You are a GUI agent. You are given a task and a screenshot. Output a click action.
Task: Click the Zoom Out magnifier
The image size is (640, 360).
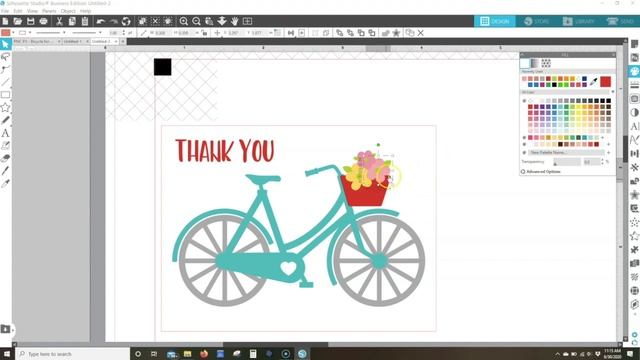(196, 21)
